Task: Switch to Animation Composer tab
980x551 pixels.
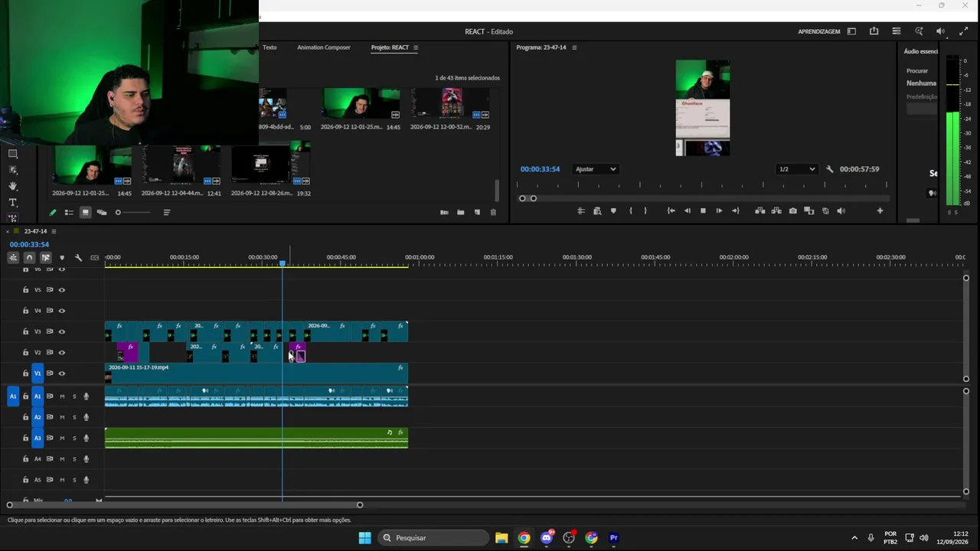Action: 324,47
